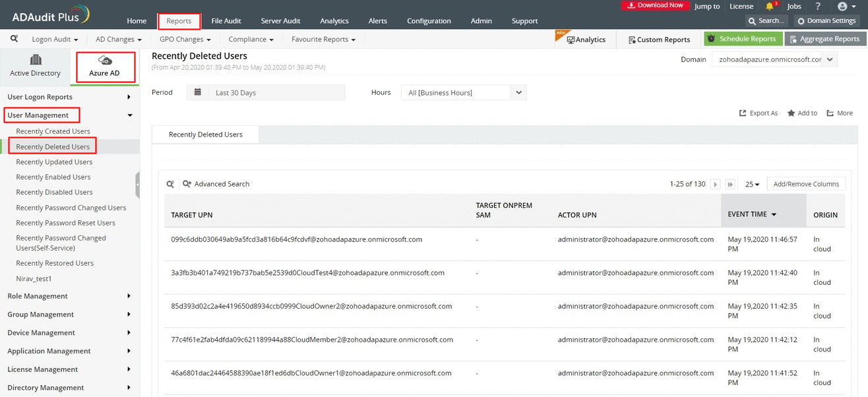Collapse the left sidebar handle
The image size is (868, 397).
[137, 185]
